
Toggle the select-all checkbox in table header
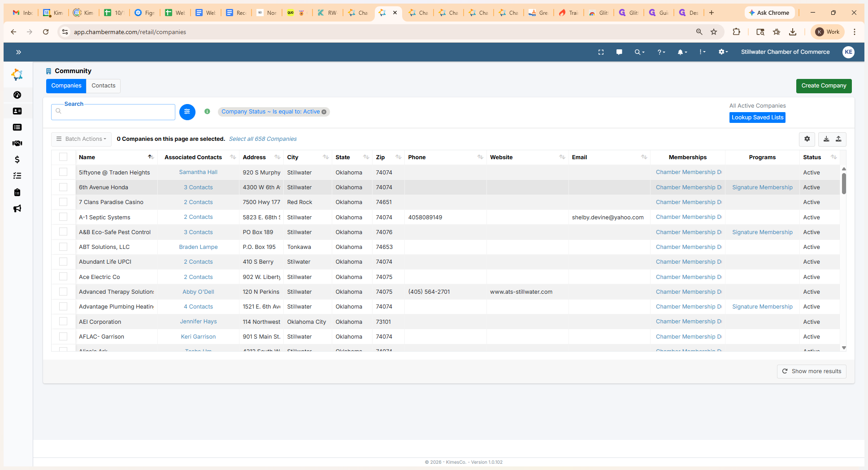coord(63,157)
